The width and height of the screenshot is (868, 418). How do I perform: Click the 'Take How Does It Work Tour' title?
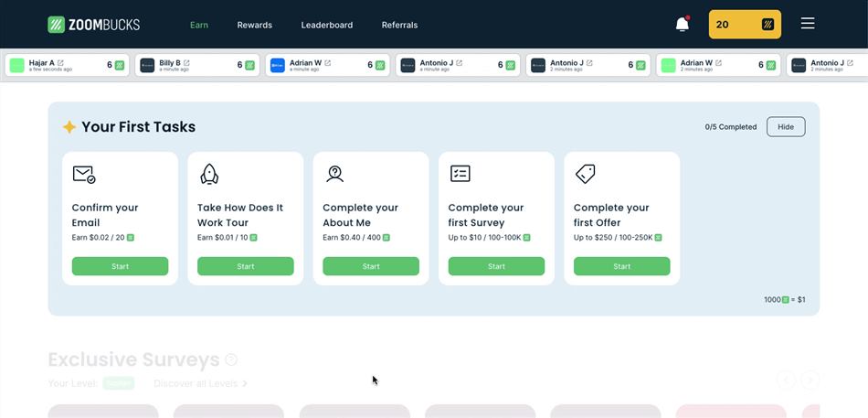pyautogui.click(x=240, y=215)
